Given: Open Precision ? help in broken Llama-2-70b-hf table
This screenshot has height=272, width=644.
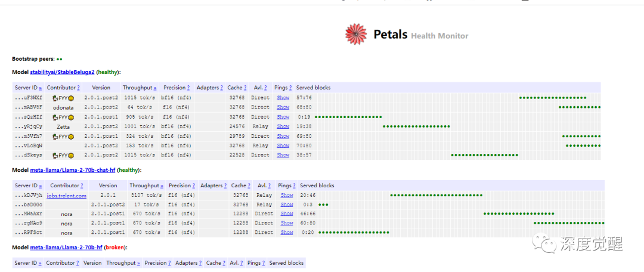Looking at the screenshot, I should pos(169,263).
